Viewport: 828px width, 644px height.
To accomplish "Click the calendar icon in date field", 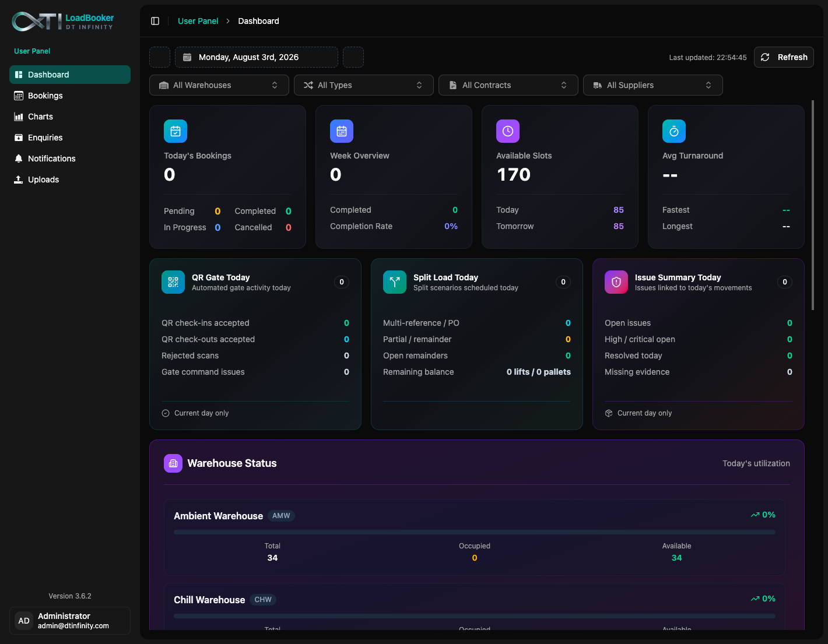I will 187,57.
